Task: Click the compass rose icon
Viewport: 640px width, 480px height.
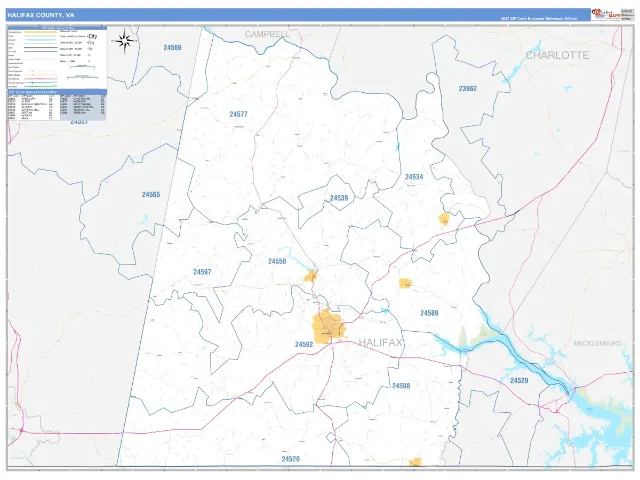Action: tap(124, 41)
